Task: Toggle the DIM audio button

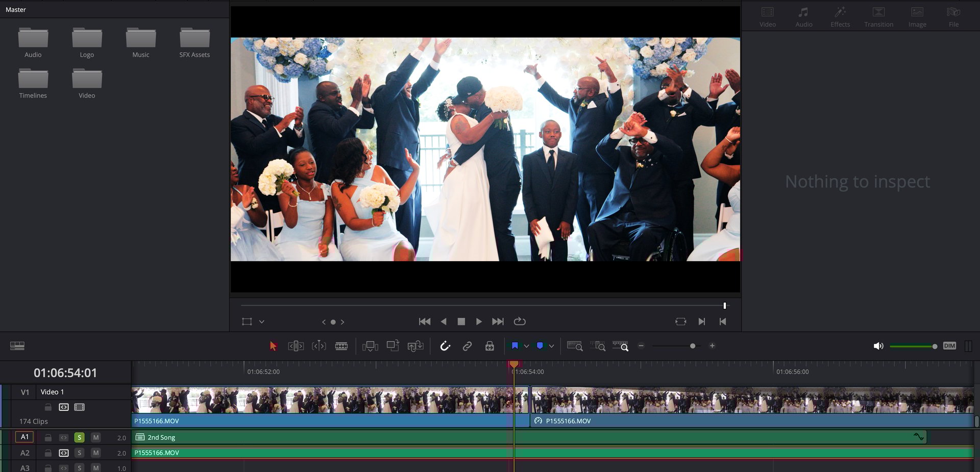Action: pyautogui.click(x=949, y=346)
